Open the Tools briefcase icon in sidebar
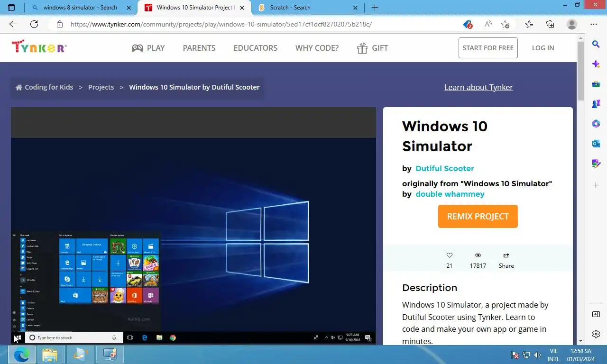607x364 pixels. 596,84
